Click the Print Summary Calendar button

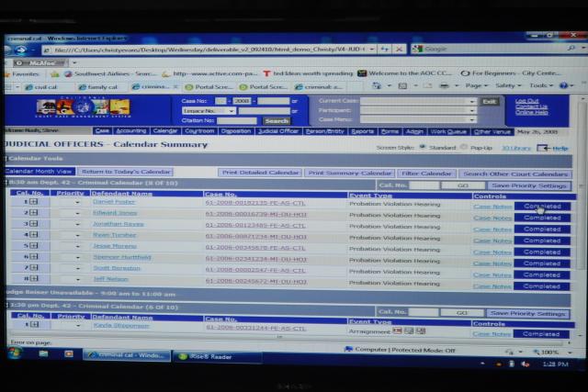coord(350,173)
